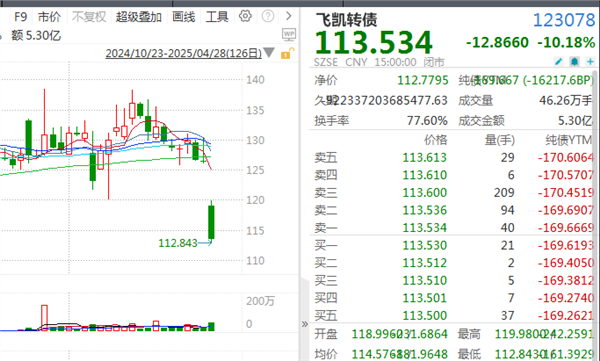Screen dimensions: 600x361
Task: Click the bond code 123078 link
Action: (x=564, y=20)
